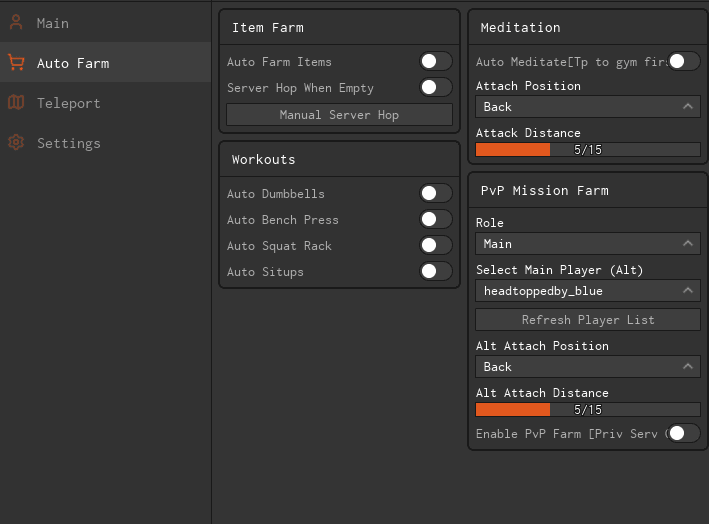This screenshot has height=524, width=709.
Task: Expand Alt Attach Position dropdown
Action: (x=587, y=367)
